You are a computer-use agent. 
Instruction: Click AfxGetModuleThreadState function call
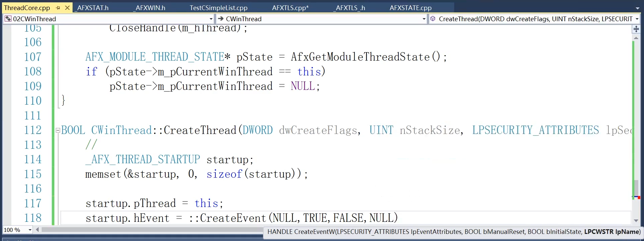click(x=360, y=57)
